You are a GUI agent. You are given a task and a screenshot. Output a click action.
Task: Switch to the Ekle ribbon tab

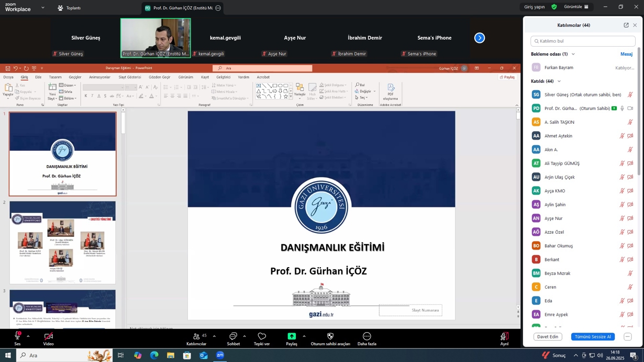click(x=38, y=77)
